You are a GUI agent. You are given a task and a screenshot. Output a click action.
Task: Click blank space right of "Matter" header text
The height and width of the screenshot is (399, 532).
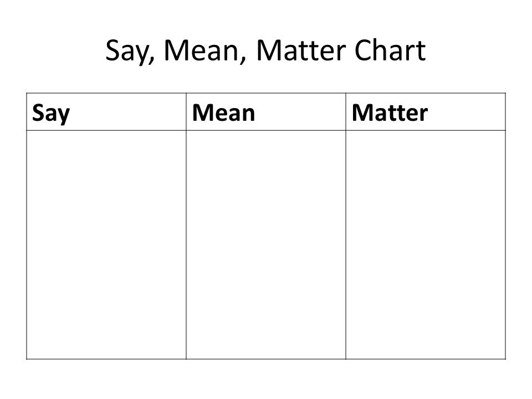(467, 112)
